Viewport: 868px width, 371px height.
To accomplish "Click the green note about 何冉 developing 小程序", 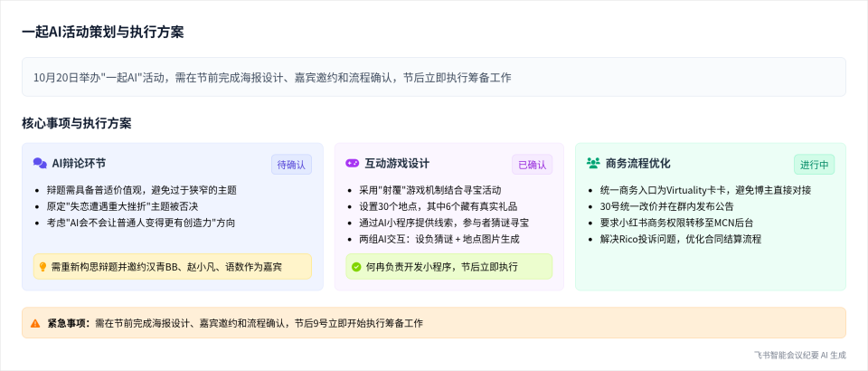I will pos(448,267).
